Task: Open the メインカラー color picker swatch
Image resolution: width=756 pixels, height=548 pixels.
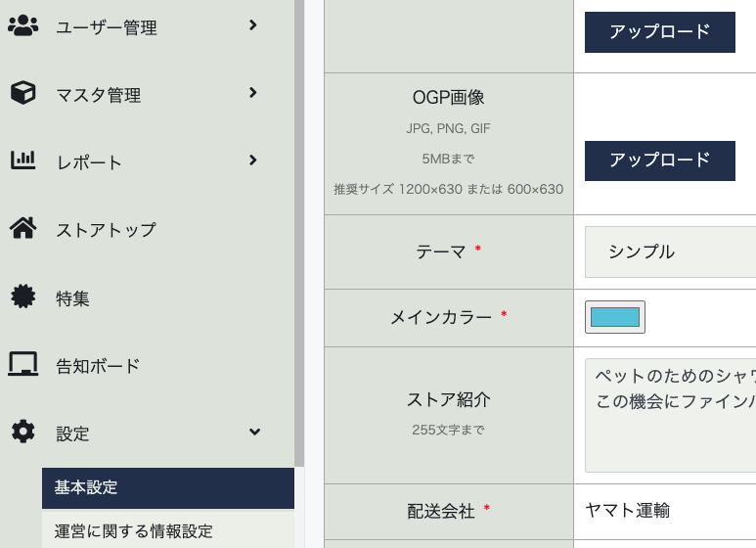Action: click(615, 317)
